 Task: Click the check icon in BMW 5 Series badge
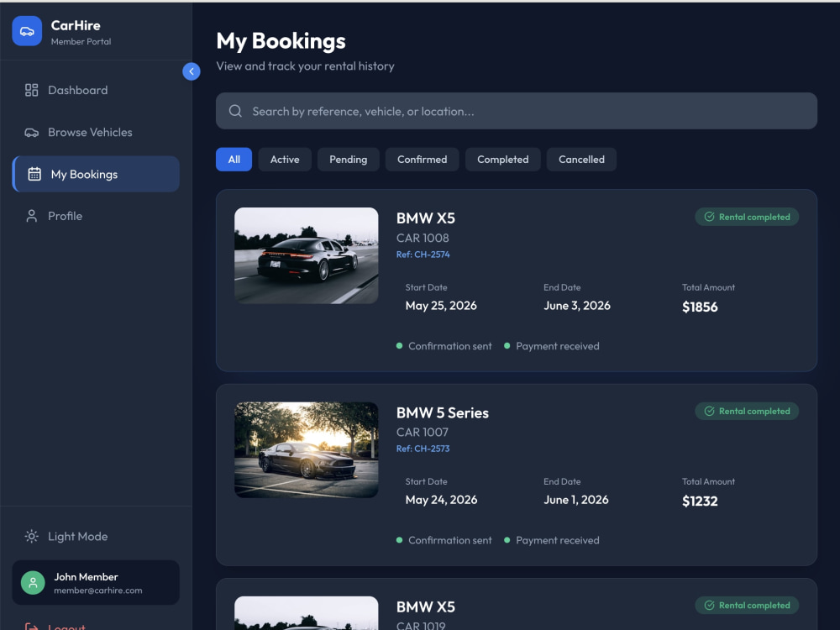coord(709,412)
